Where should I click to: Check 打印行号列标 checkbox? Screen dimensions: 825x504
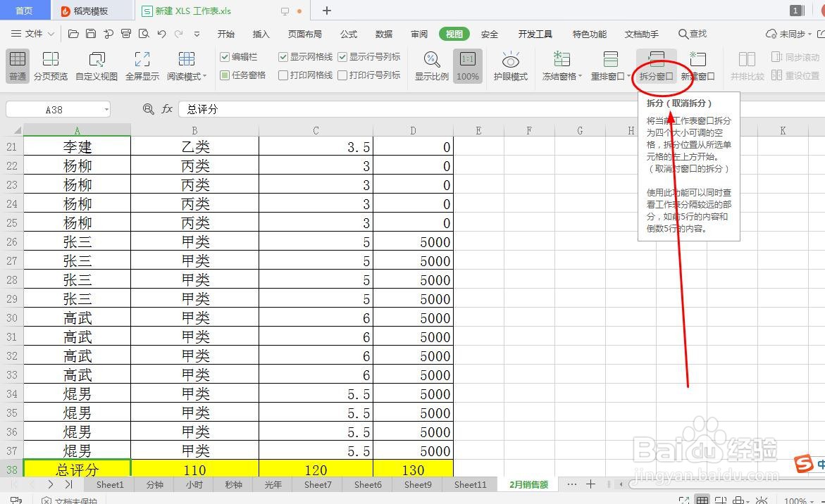(342, 75)
